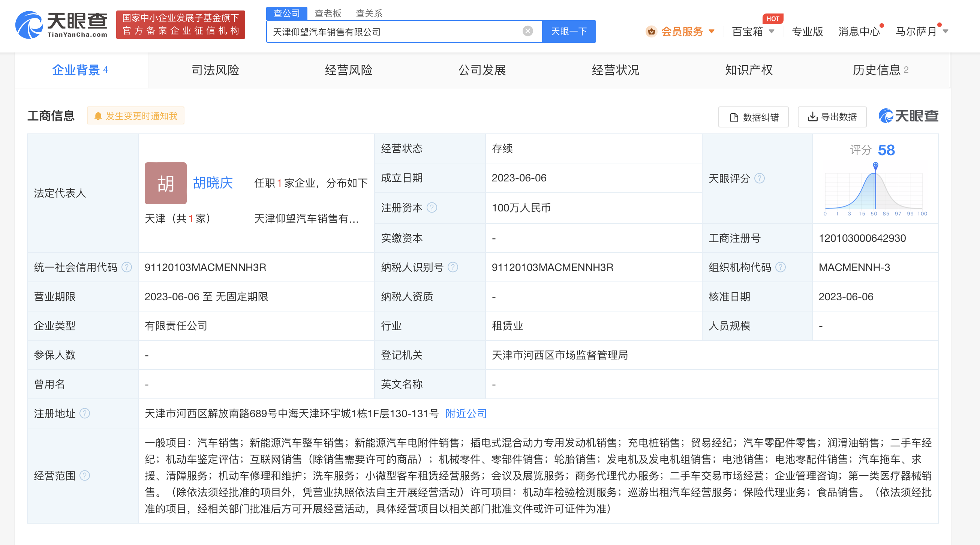Click help icon next to 注册地址

(x=84, y=413)
